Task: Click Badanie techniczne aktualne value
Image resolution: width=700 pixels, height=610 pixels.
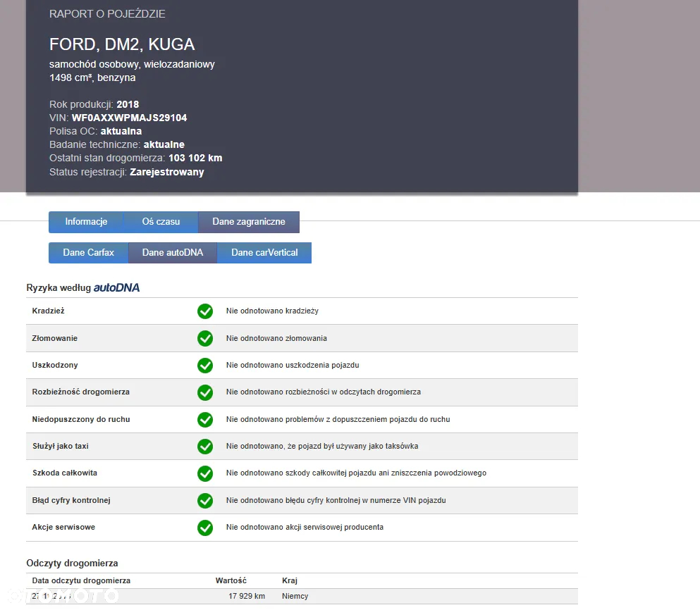Action: (x=164, y=144)
